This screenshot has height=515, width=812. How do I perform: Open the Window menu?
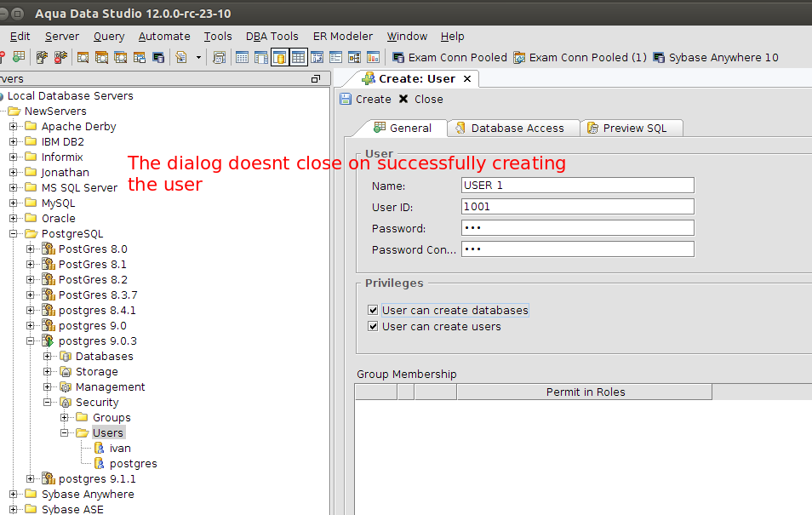click(407, 37)
